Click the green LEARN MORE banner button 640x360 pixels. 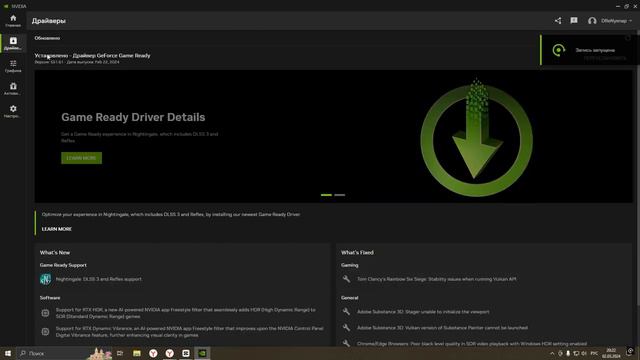pos(81,158)
